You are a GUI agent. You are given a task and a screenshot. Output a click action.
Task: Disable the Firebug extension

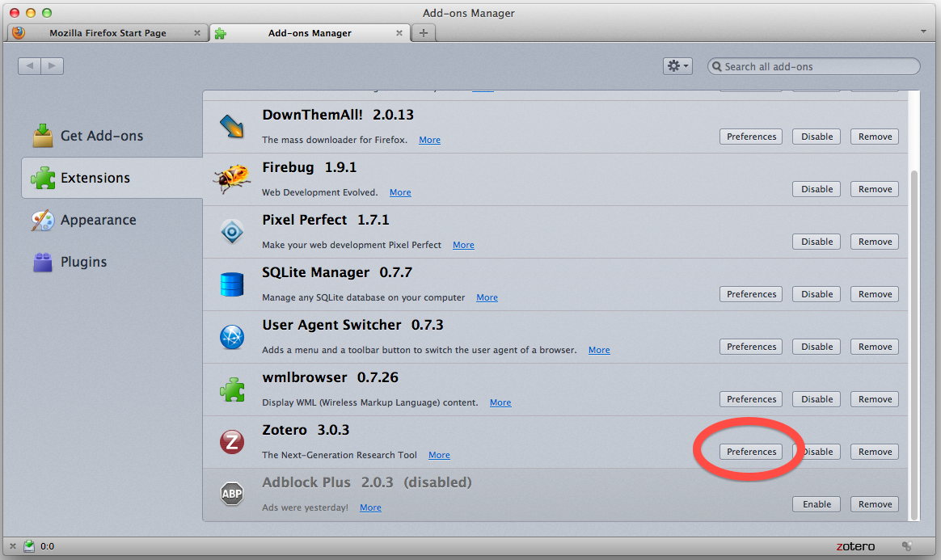[817, 189]
